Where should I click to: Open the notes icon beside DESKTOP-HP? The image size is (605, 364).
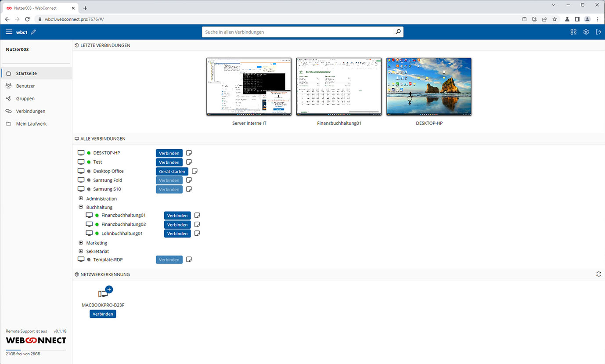189,153
